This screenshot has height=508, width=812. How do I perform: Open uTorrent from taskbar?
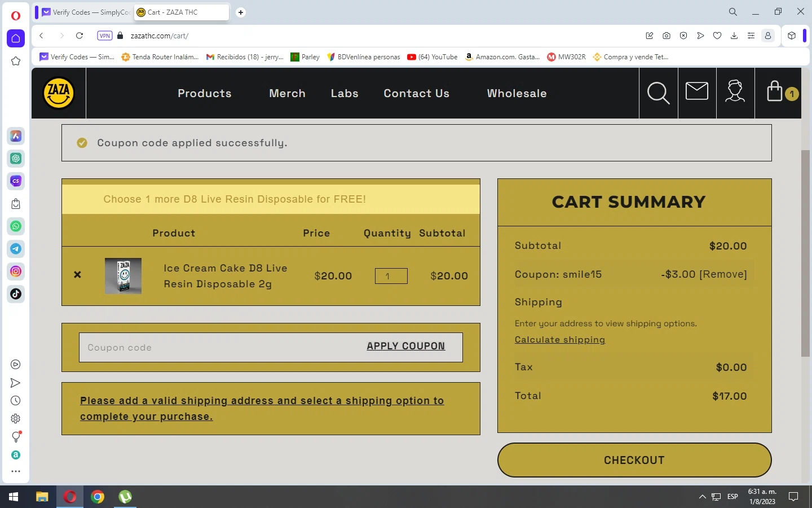coord(125,497)
